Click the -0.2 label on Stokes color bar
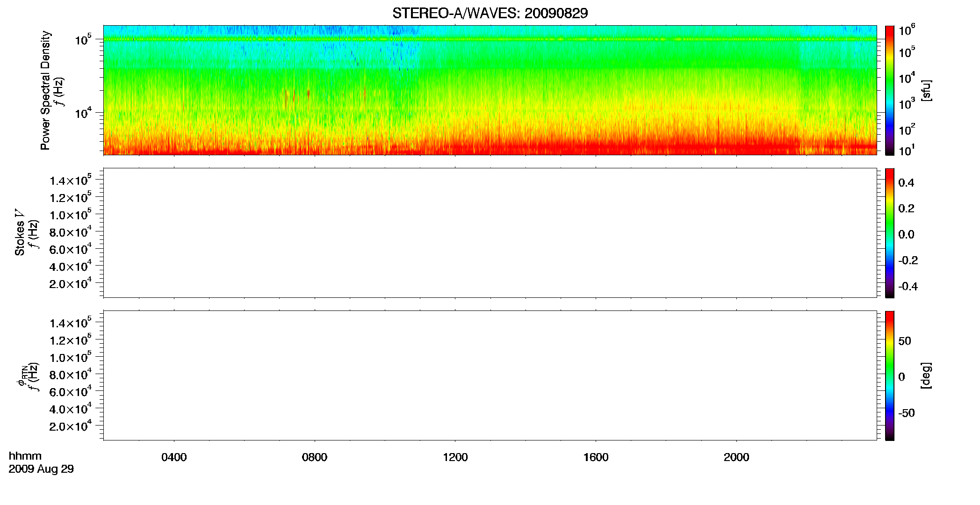The width and height of the screenshot is (980, 505). point(908,260)
